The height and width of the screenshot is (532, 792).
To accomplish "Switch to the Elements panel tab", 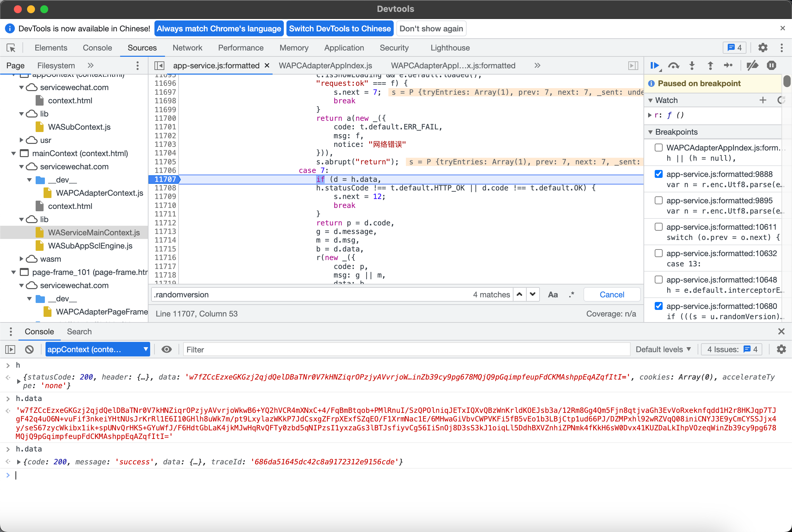I will 51,48.
